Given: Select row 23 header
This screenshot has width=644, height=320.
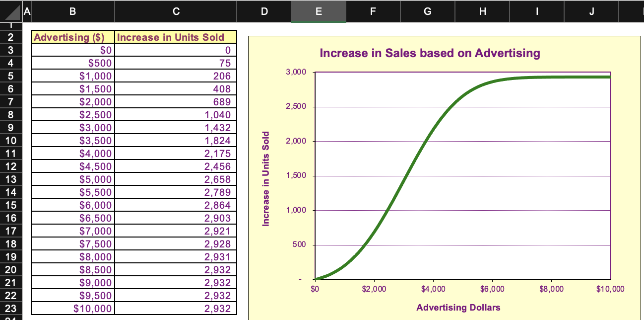Looking at the screenshot, I should [11, 309].
